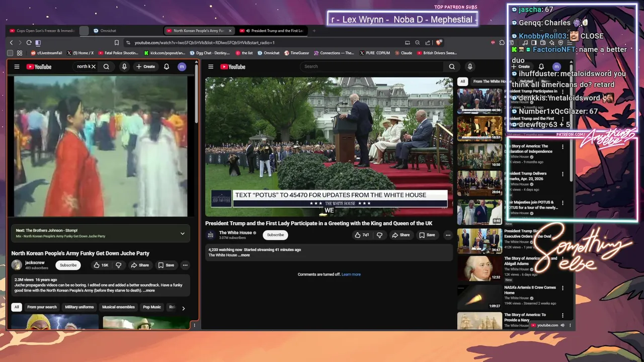
Task: Filter by 'Pop Music' chip
Action: point(152,307)
